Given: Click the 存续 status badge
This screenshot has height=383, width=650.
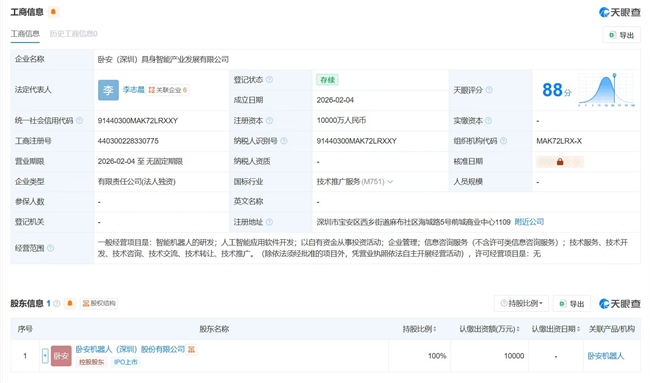Looking at the screenshot, I should coord(327,80).
